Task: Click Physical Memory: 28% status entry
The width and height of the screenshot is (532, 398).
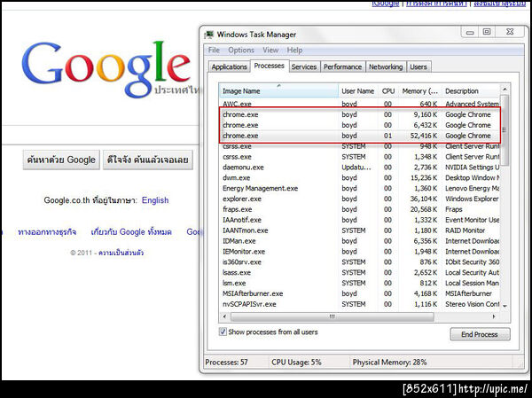Action: [389, 362]
